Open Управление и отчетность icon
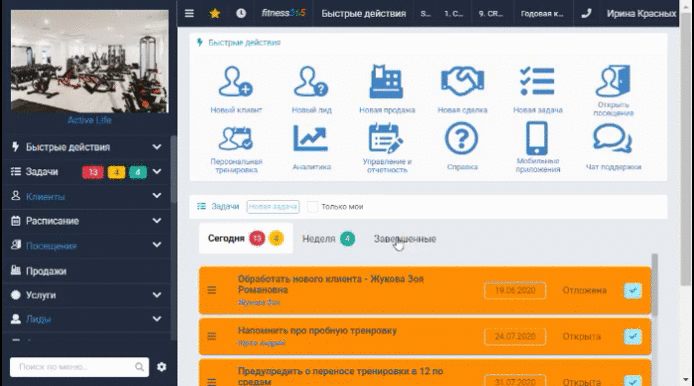Image resolution: width=694 pixels, height=386 pixels. (386, 139)
